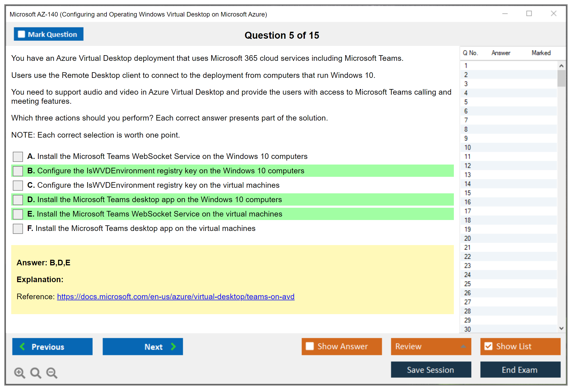Toggle the Show List checkbox

(488, 346)
